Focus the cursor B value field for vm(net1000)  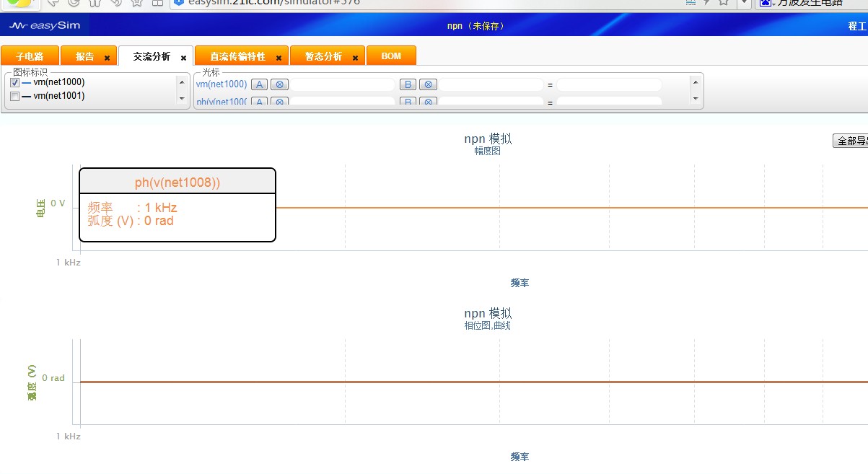(x=491, y=85)
